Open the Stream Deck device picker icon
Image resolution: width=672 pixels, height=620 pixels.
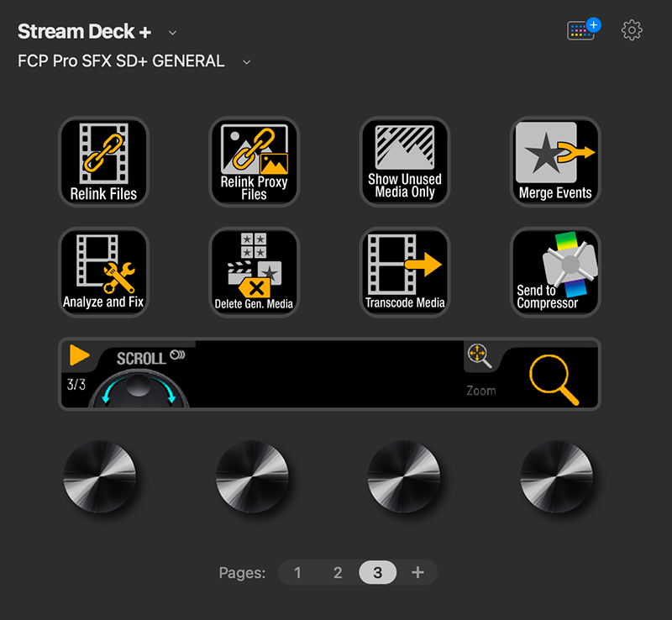click(x=581, y=30)
